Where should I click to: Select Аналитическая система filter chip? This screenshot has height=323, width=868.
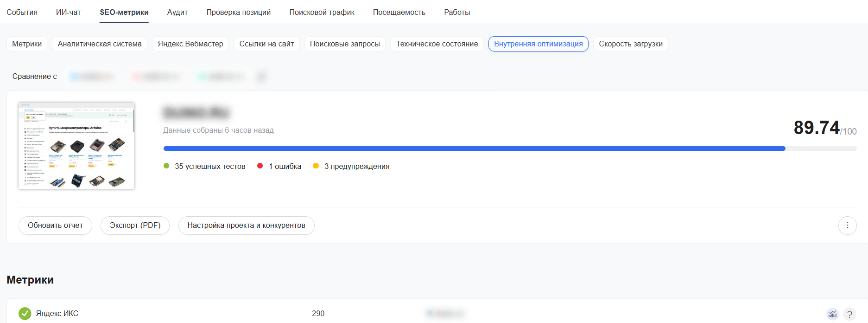(x=100, y=44)
